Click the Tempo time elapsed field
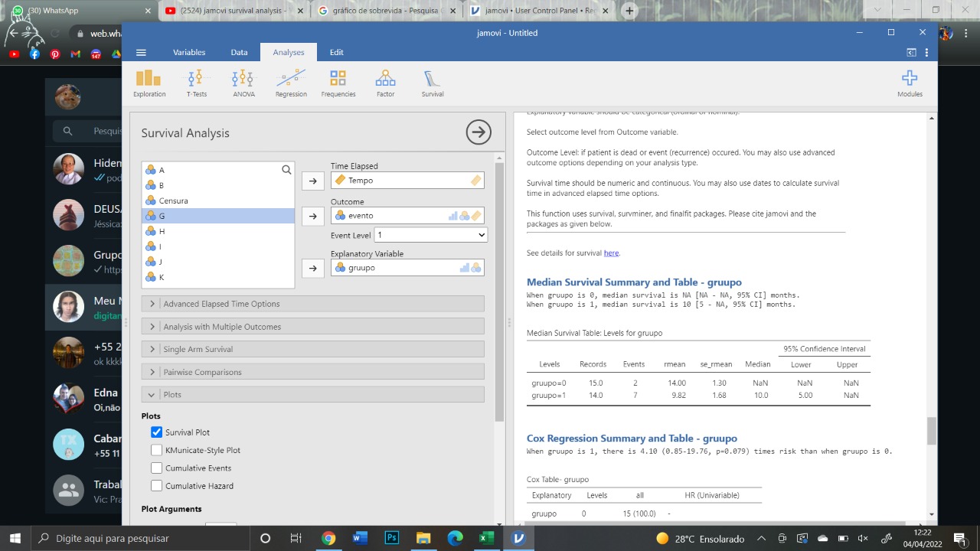 [x=407, y=181]
